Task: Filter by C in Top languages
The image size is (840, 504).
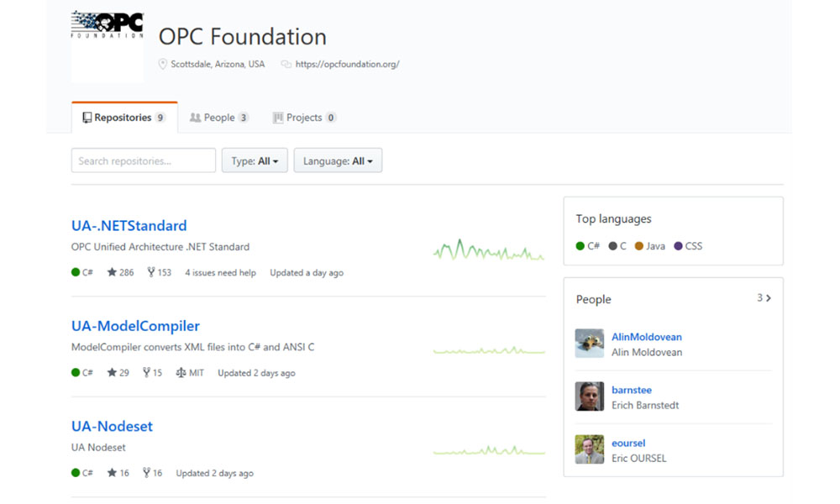Action: tap(617, 246)
